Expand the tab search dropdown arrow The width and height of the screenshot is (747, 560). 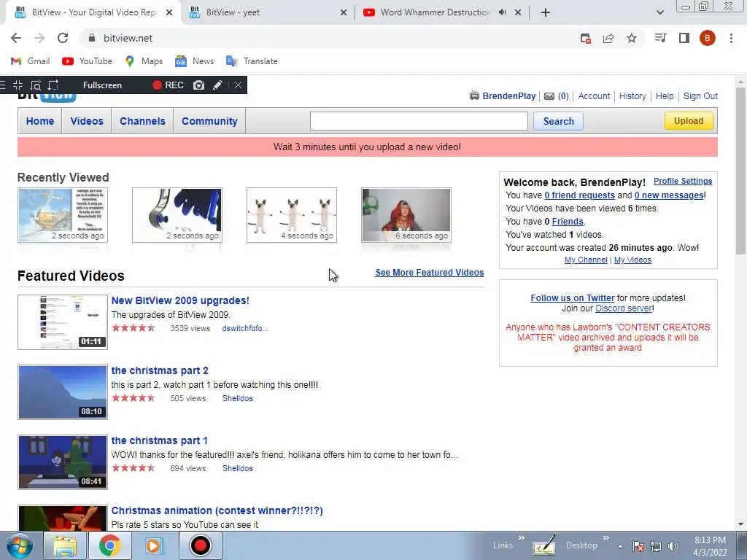pos(659,12)
